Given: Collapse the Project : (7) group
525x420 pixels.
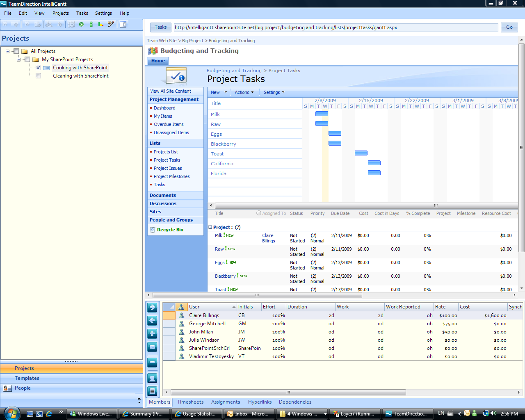Looking at the screenshot, I should (210, 227).
